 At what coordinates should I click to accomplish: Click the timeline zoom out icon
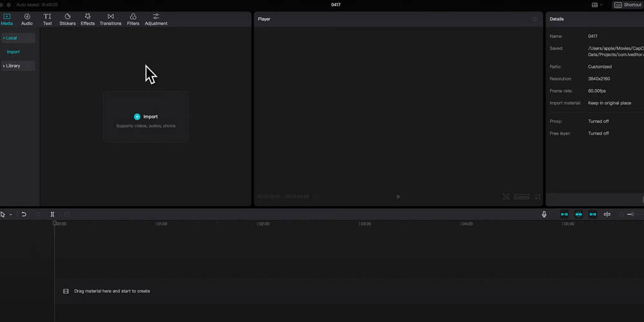621,214
